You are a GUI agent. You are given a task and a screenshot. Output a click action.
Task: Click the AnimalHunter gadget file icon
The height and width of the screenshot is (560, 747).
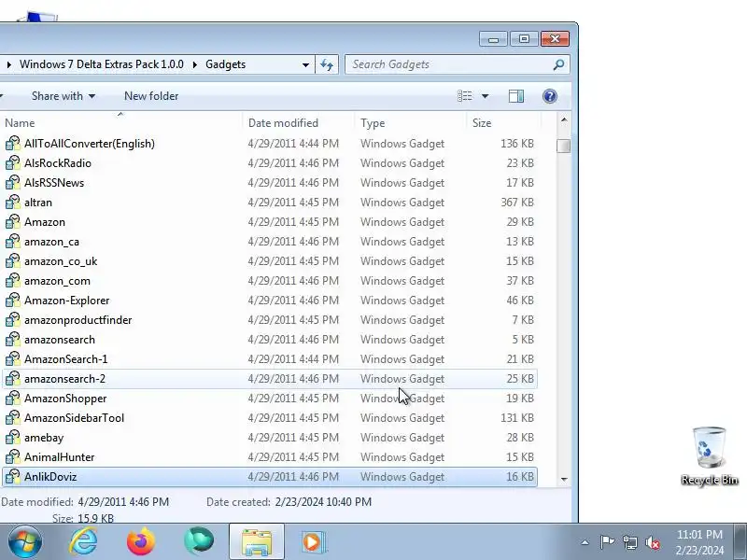click(13, 456)
